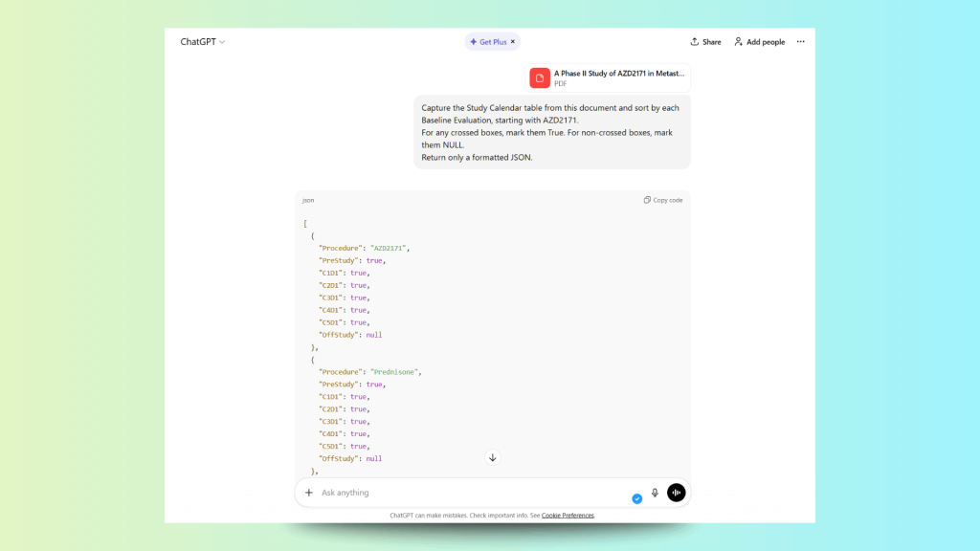Click the user prompt message bubble
Screen dimensions: 980x551
(551, 133)
